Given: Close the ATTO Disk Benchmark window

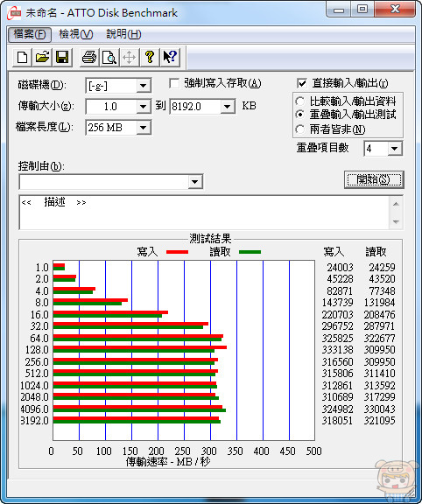Looking at the screenshot, I should [395, 10].
